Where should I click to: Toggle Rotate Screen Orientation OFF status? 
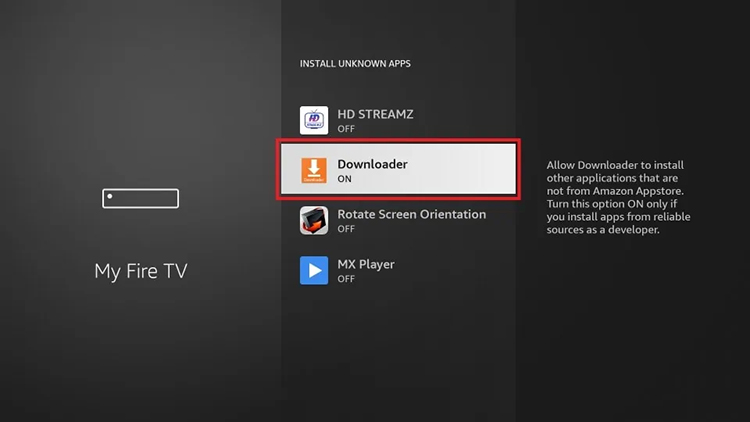(x=346, y=229)
